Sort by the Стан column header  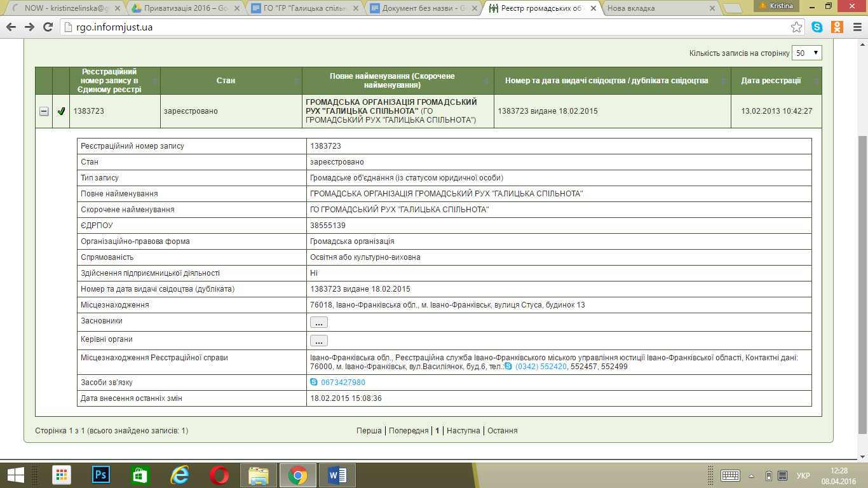226,81
